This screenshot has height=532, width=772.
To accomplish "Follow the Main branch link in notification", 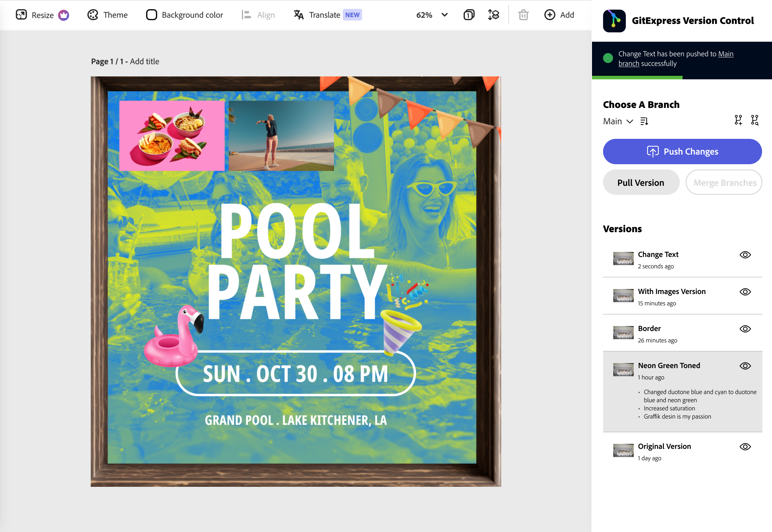I will click(x=725, y=54).
